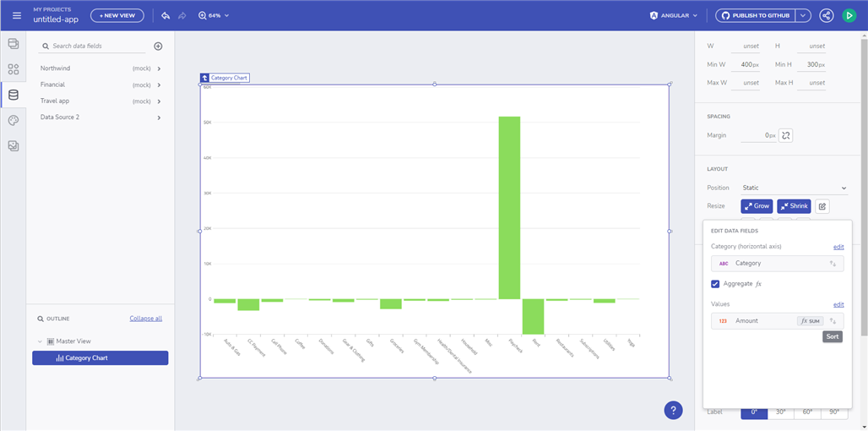The image size is (868, 431).
Task: Set label rotation to 0°
Action: click(754, 412)
